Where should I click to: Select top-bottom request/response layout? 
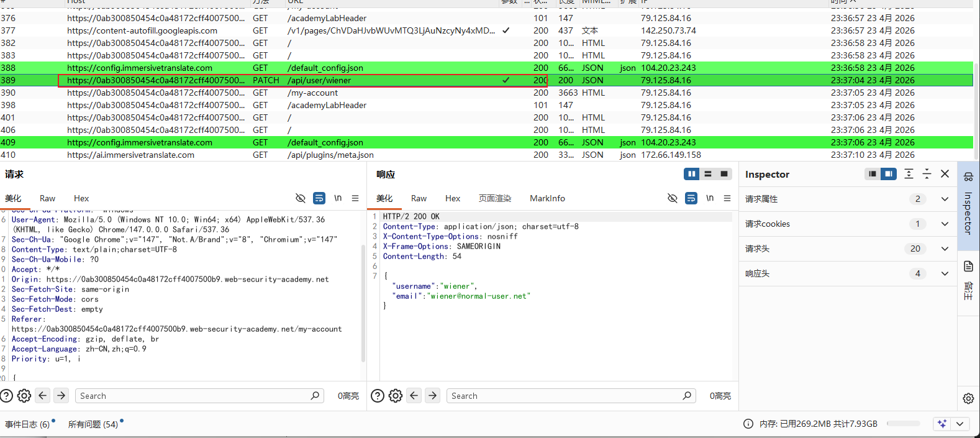coord(708,174)
